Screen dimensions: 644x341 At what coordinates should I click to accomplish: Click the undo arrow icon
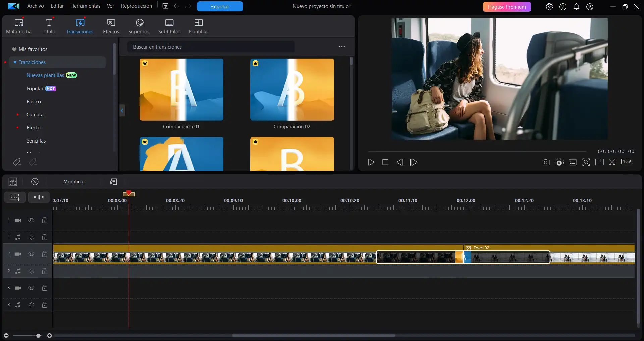point(177,6)
